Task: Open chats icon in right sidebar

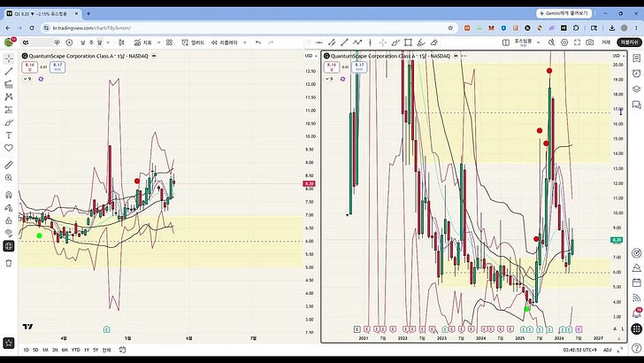Action: pyautogui.click(x=637, y=104)
